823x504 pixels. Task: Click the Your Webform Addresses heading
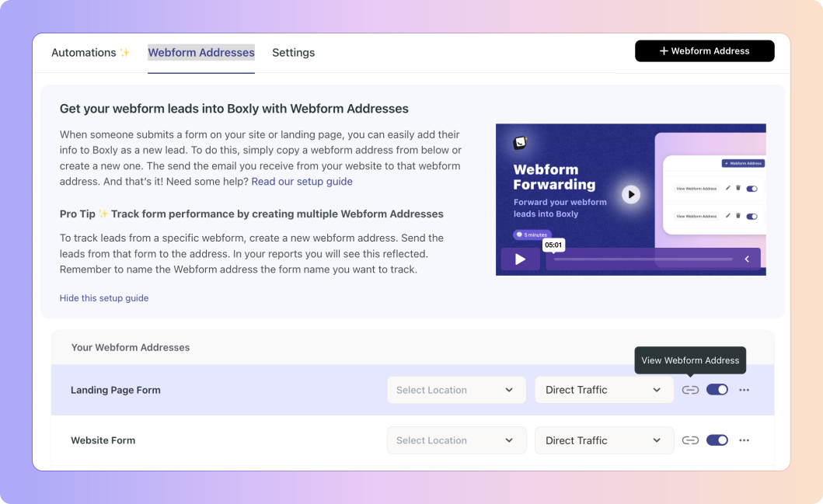tap(131, 347)
